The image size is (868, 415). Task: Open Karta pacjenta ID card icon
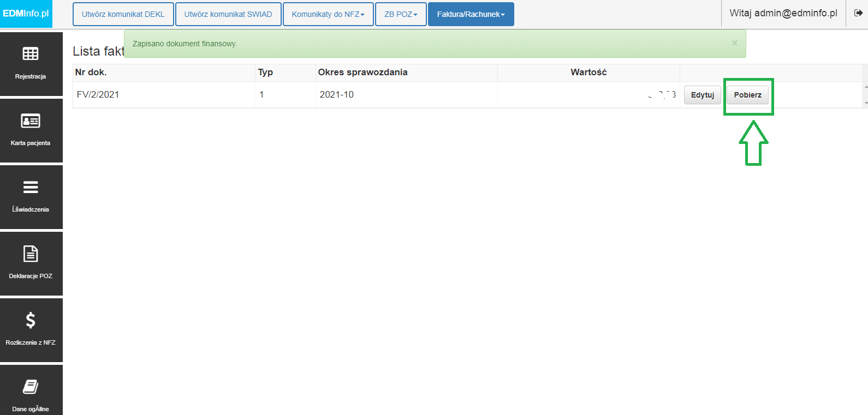coord(31,121)
